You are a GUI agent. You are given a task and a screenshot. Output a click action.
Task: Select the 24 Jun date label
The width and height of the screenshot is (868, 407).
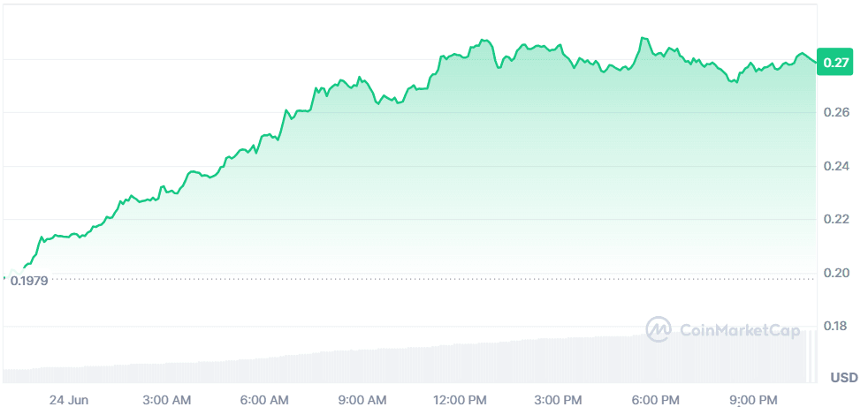pos(67,400)
